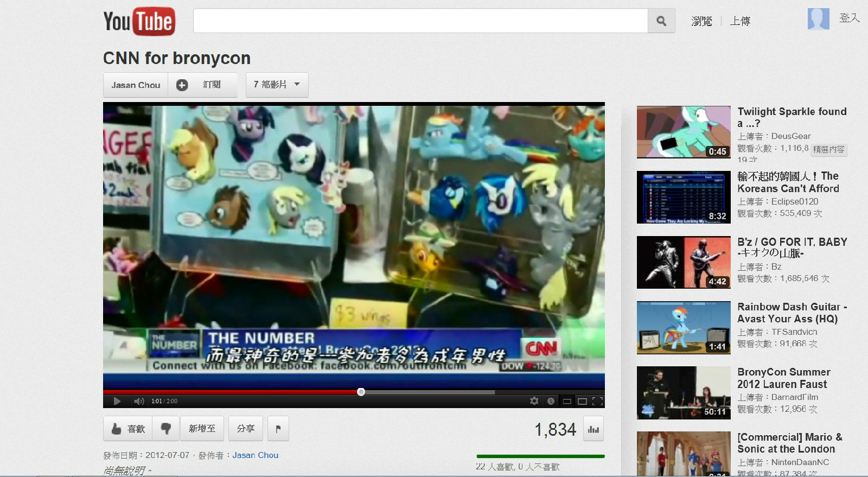Open the Twilight Sparkle found a thumbnail
The height and width of the screenshot is (477, 868).
[x=684, y=132]
